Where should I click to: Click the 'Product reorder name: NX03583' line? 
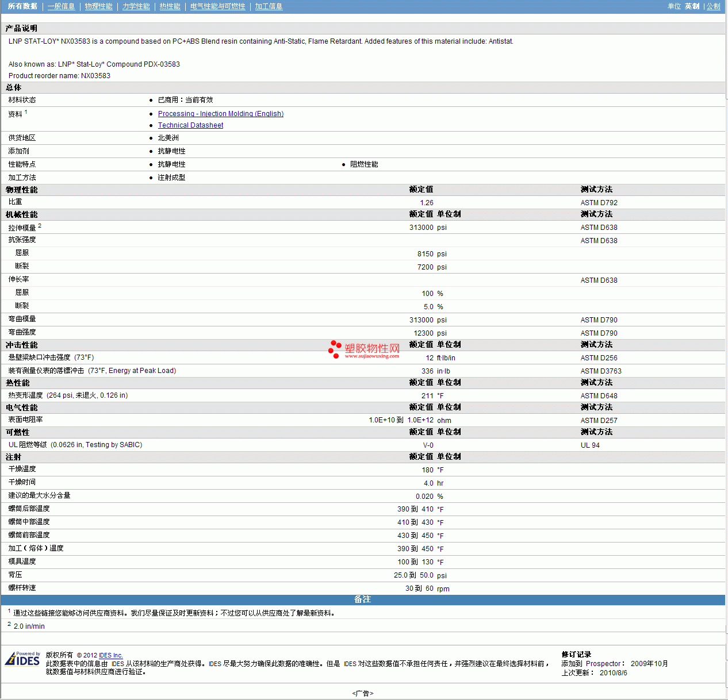[x=59, y=76]
